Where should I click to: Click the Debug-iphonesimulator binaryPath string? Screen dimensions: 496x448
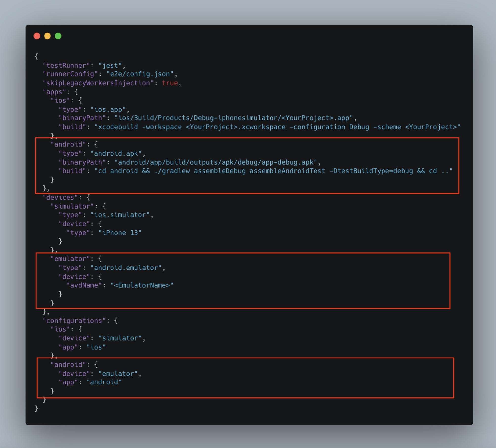pos(234,118)
